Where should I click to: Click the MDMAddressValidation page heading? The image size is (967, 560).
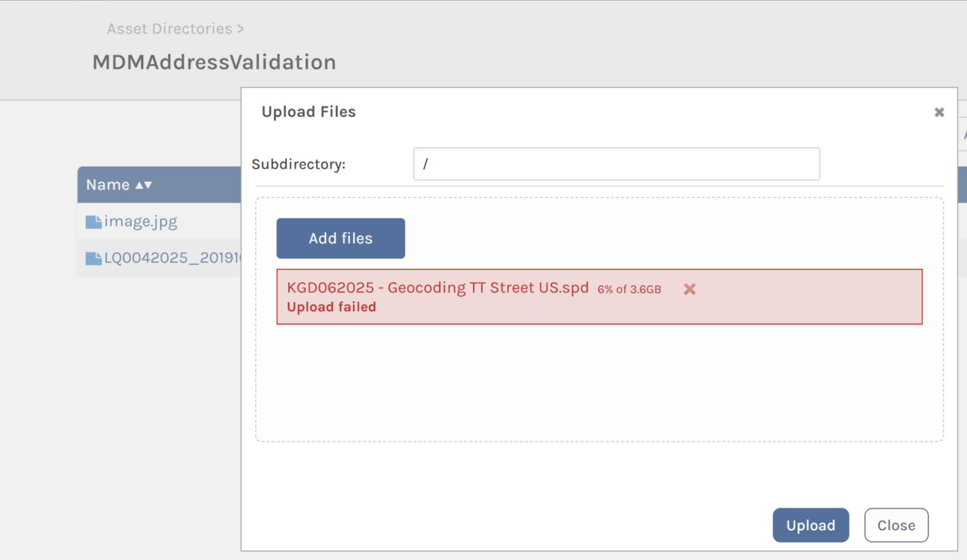[x=214, y=62]
